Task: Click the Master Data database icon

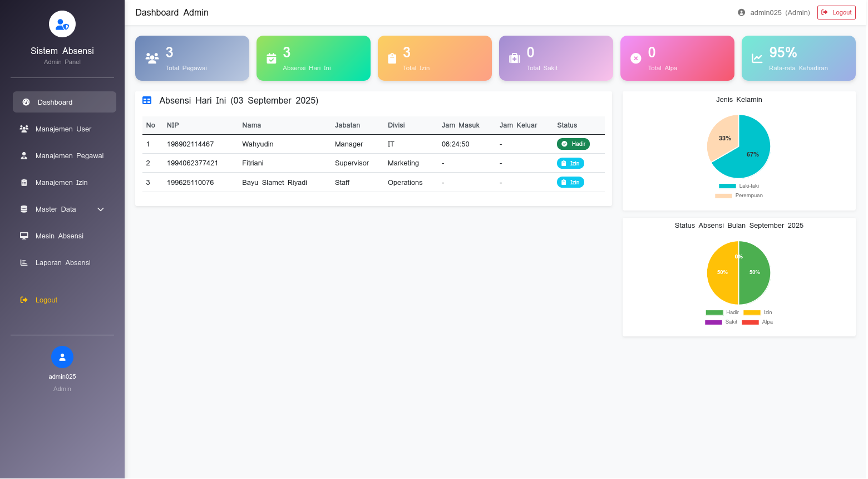Action: click(x=24, y=209)
